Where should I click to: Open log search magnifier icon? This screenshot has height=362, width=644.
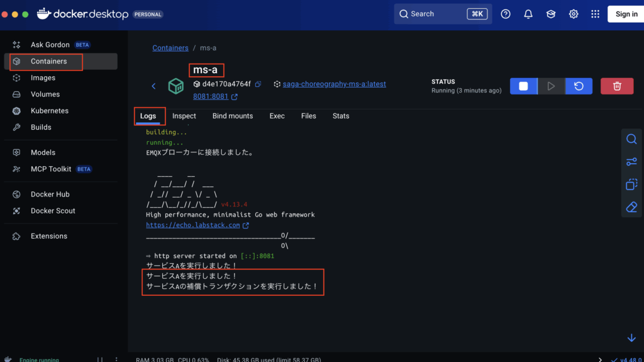[x=631, y=139]
